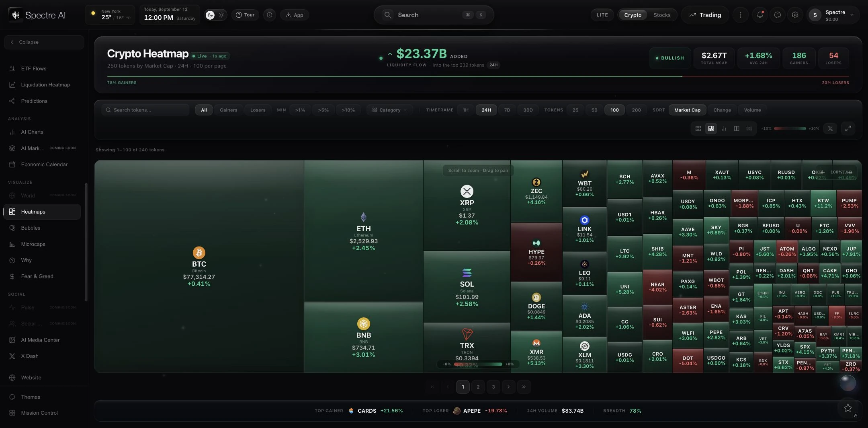Jump to last heatmap page

524,387
